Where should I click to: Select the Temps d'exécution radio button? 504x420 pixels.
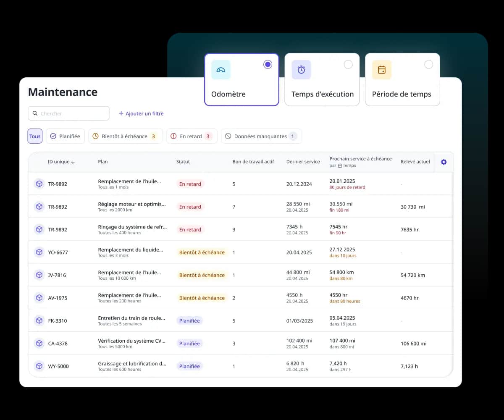(348, 64)
